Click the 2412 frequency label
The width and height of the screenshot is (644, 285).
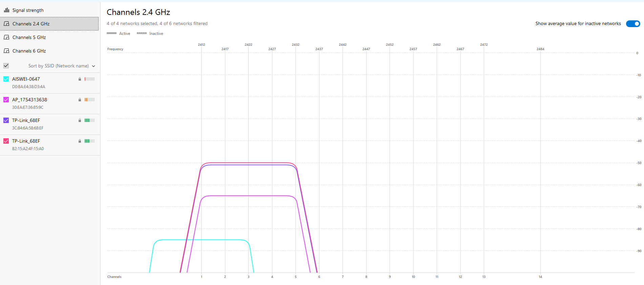click(x=202, y=45)
